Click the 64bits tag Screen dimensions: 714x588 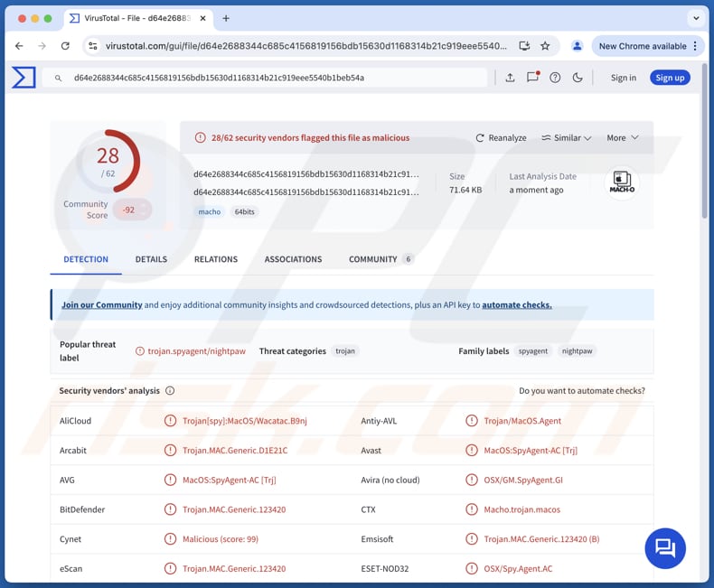coord(245,211)
